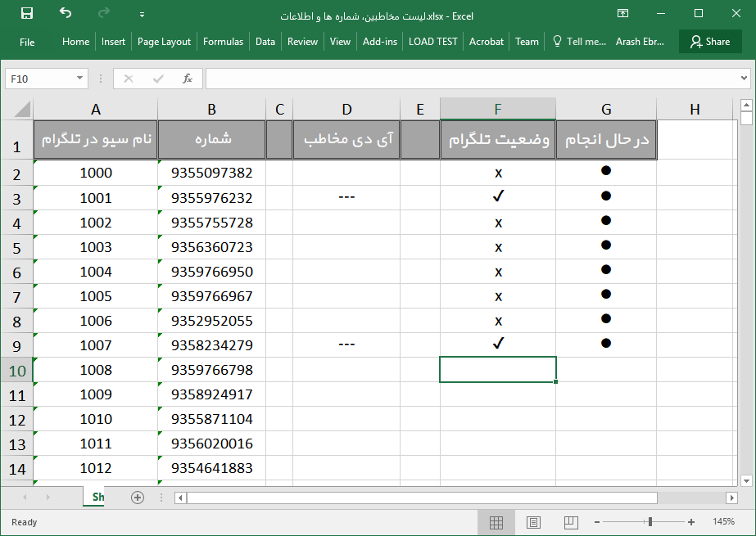Expand the Name Box dropdown arrow
The width and height of the screenshot is (756, 536).
pyautogui.click(x=80, y=78)
